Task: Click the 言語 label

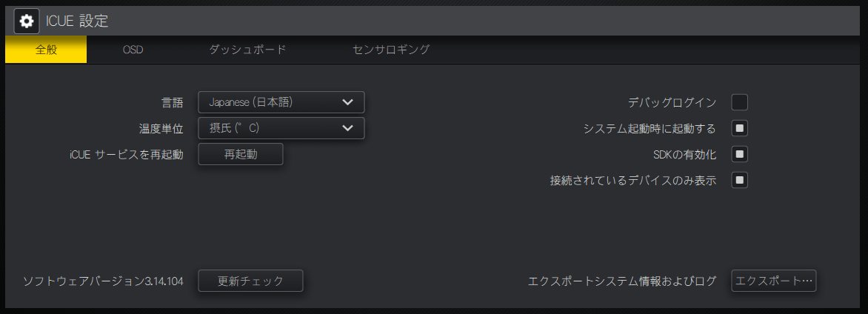Action: pyautogui.click(x=172, y=102)
